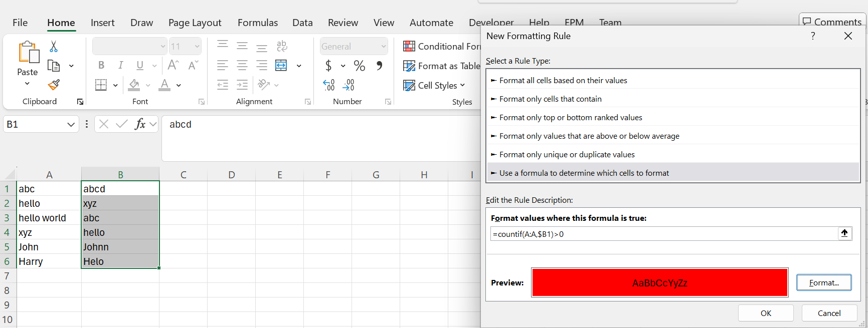
Task: Open the Font size dropdown
Action: coord(197,47)
